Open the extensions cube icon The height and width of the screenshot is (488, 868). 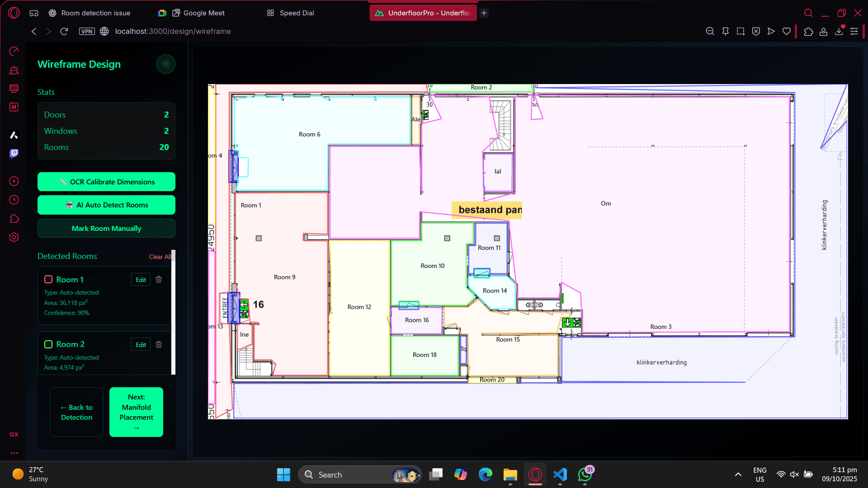point(808,31)
